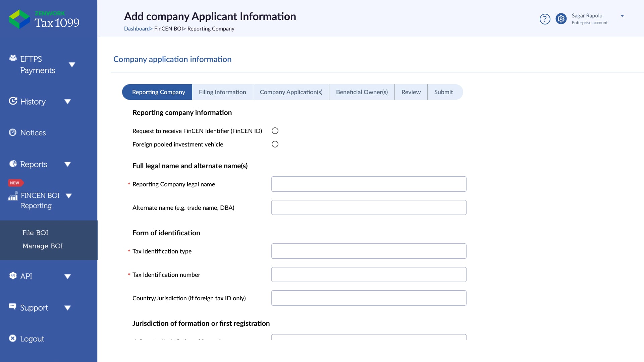Open File BOI submenu item

coord(35,233)
